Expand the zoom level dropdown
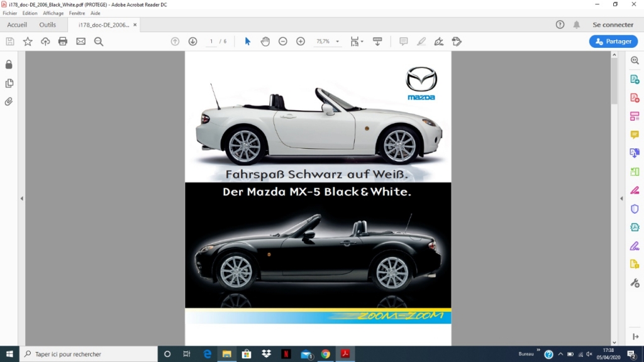The height and width of the screenshot is (362, 644). pyautogui.click(x=337, y=41)
